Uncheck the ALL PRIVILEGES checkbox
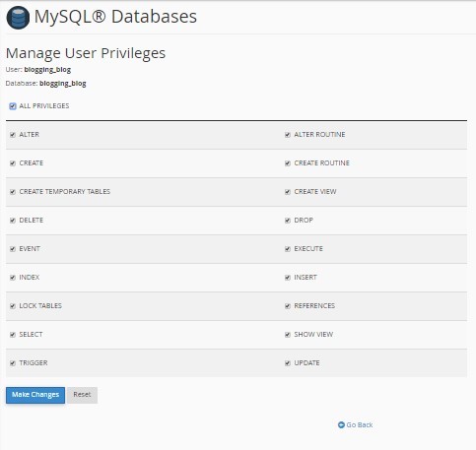Screen dimensions: 476x450 [x=13, y=106]
